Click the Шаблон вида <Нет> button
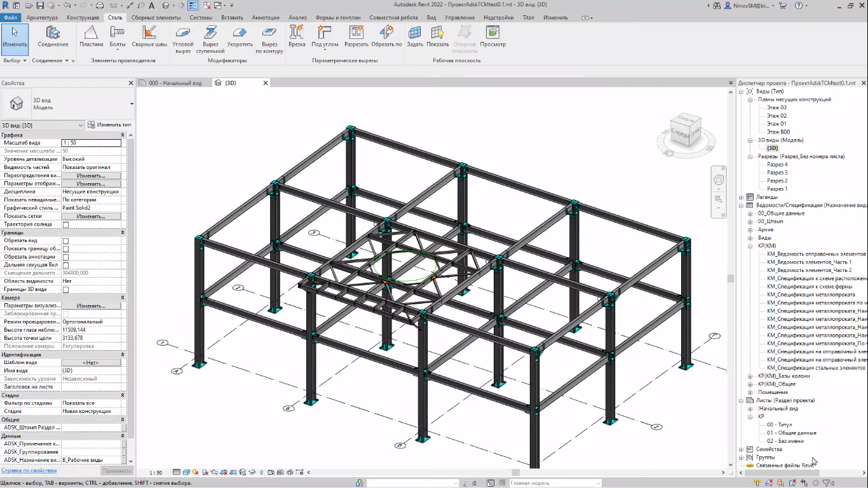 coord(91,363)
